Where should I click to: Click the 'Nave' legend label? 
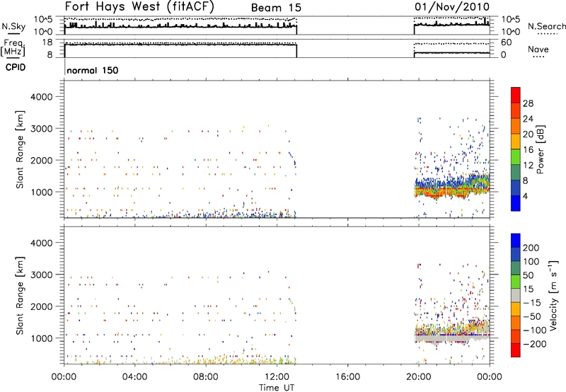(x=538, y=49)
